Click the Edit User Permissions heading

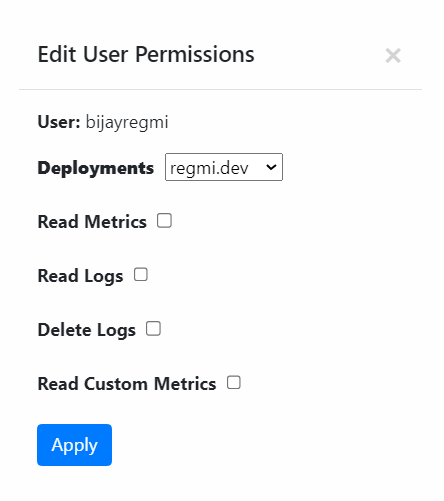(x=146, y=54)
